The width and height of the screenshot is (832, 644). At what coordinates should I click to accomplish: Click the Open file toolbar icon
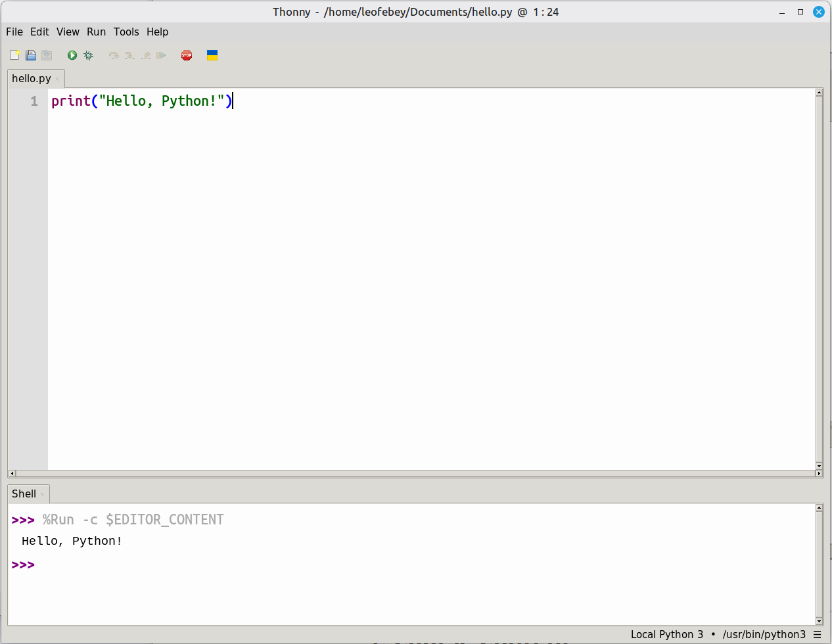point(31,55)
